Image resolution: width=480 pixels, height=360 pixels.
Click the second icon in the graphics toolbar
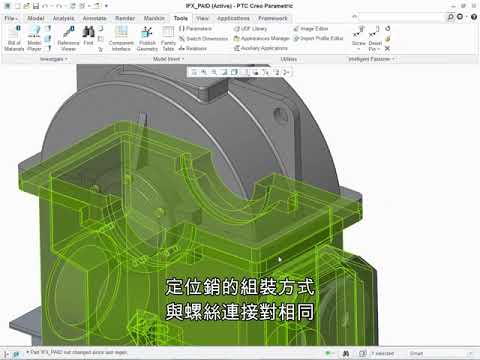click(204, 72)
